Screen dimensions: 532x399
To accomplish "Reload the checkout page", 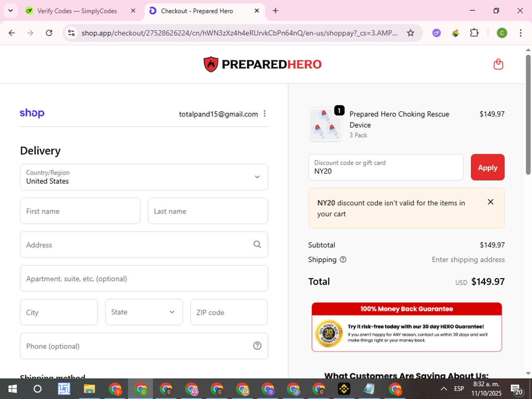I will [x=49, y=33].
